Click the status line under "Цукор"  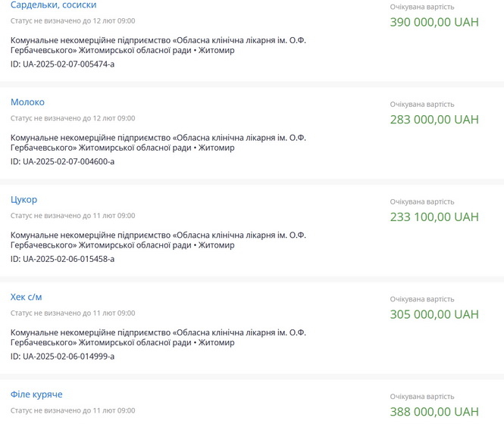73,216
